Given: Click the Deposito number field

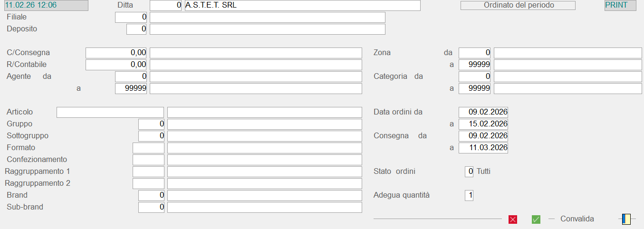Looking at the screenshot, I should (137, 29).
